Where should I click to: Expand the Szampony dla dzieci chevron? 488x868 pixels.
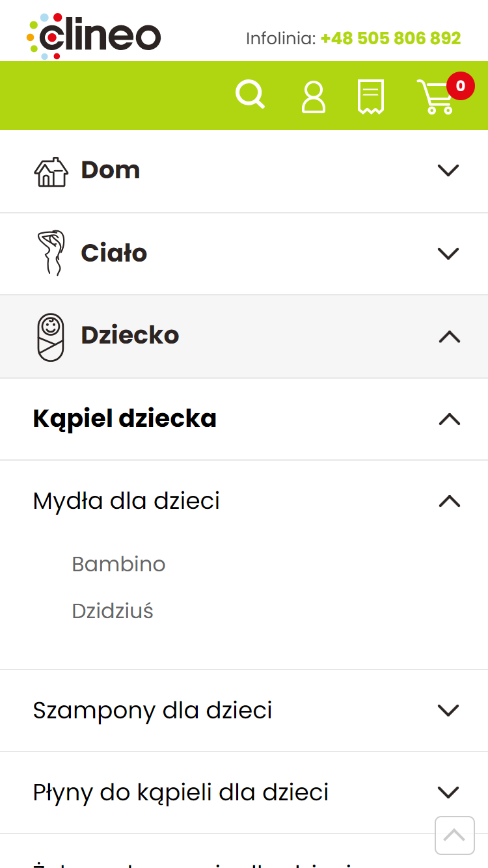449,710
